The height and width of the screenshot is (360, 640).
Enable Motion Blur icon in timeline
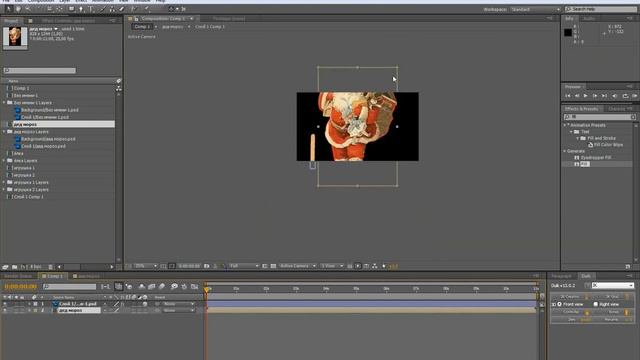point(162,287)
